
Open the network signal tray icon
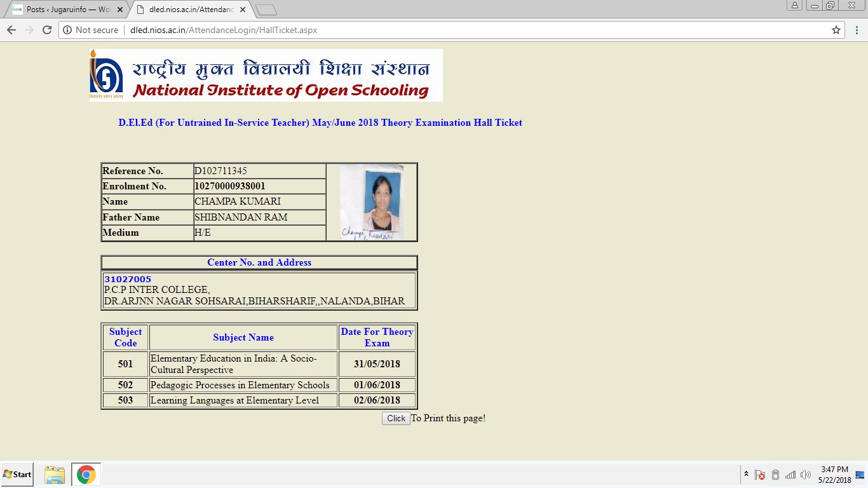click(x=790, y=475)
